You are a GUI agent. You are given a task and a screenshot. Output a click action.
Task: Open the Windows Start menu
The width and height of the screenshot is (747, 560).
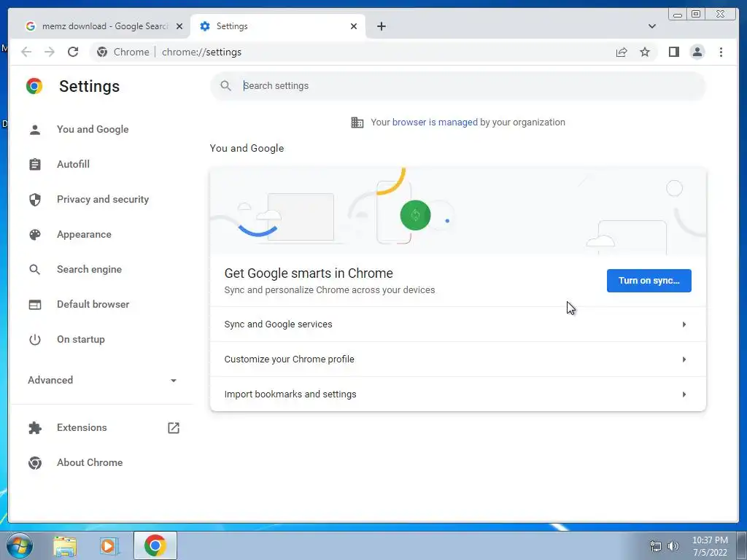19,545
